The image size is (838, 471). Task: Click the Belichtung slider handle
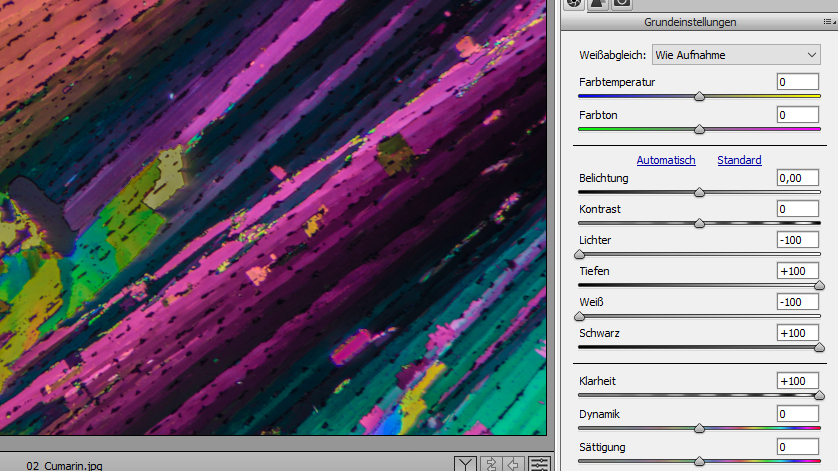699,192
